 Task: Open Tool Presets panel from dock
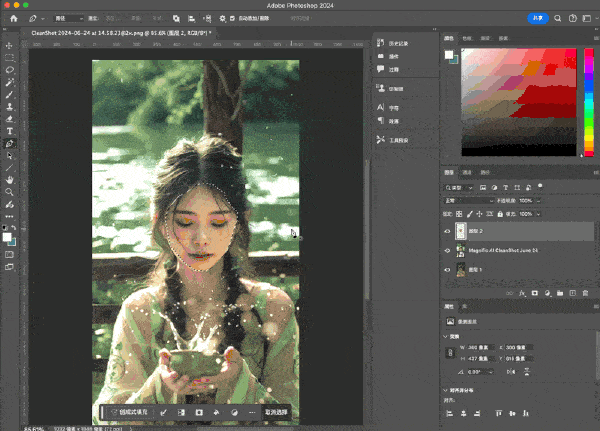click(393, 140)
